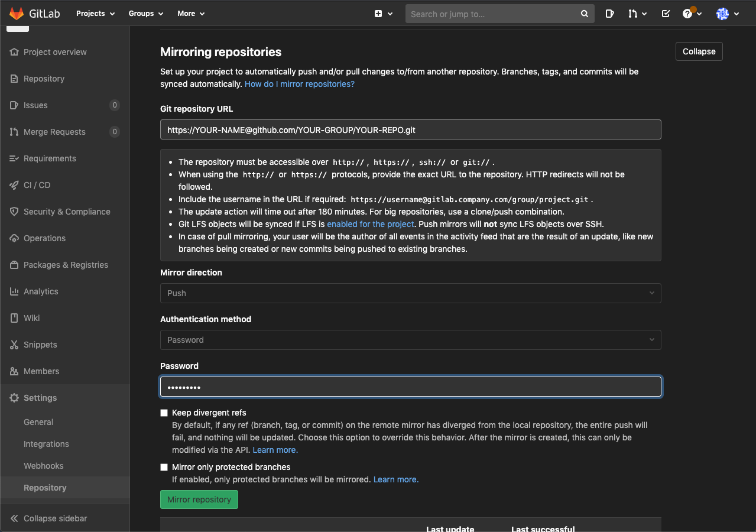Open the Webhooks settings item
Image resolution: width=756 pixels, height=532 pixels.
pos(44,466)
